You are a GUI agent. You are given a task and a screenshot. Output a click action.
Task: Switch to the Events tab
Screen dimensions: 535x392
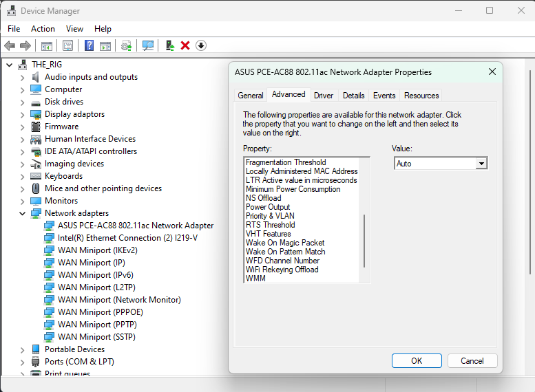tap(384, 96)
